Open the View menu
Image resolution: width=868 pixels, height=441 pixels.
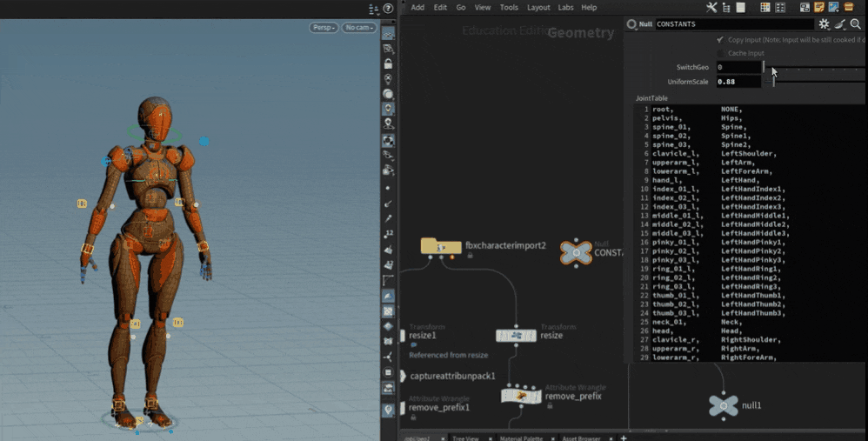click(482, 7)
